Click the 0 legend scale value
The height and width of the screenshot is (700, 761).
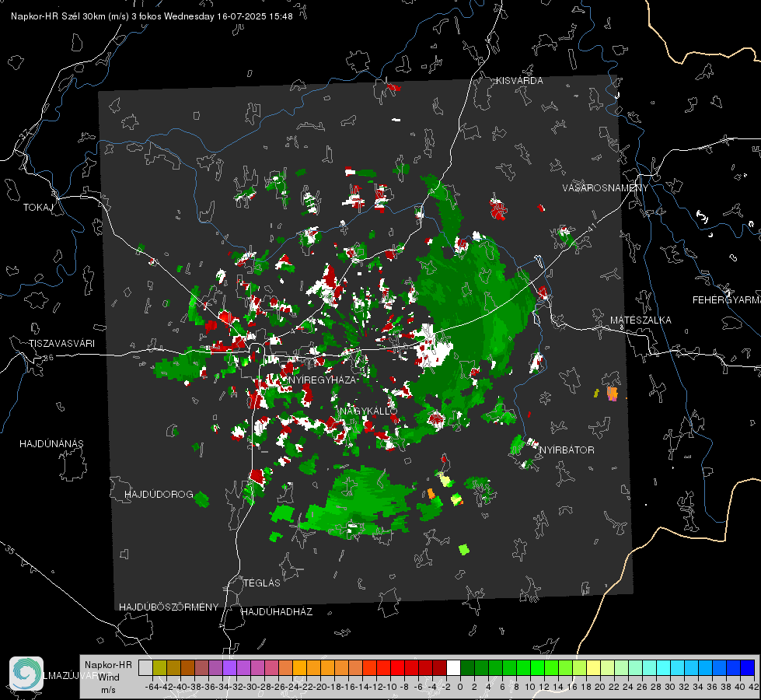[460, 687]
